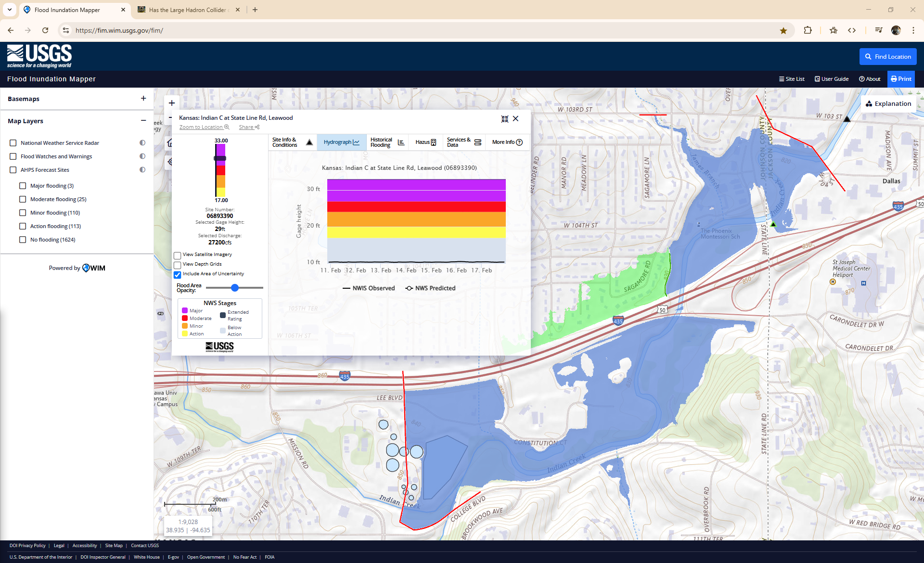Click the building icon on Hazus tab
Viewport: 924px width, 563px height.
tap(434, 142)
